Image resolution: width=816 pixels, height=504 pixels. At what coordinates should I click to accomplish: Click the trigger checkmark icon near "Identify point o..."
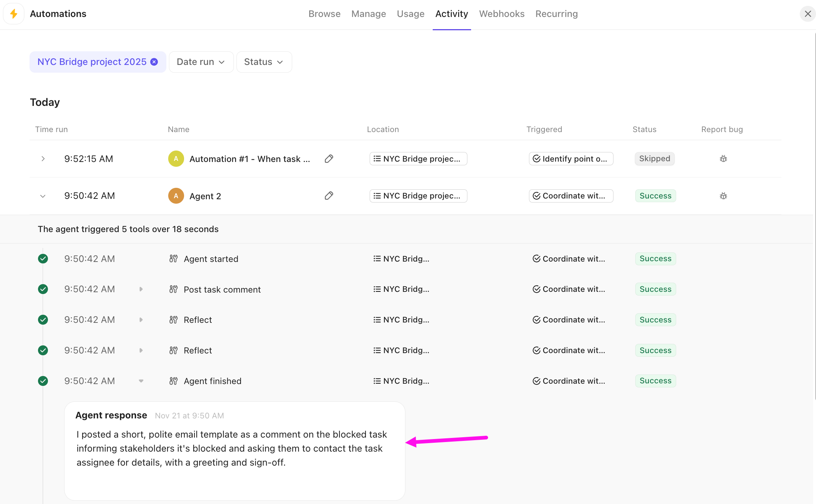536,158
